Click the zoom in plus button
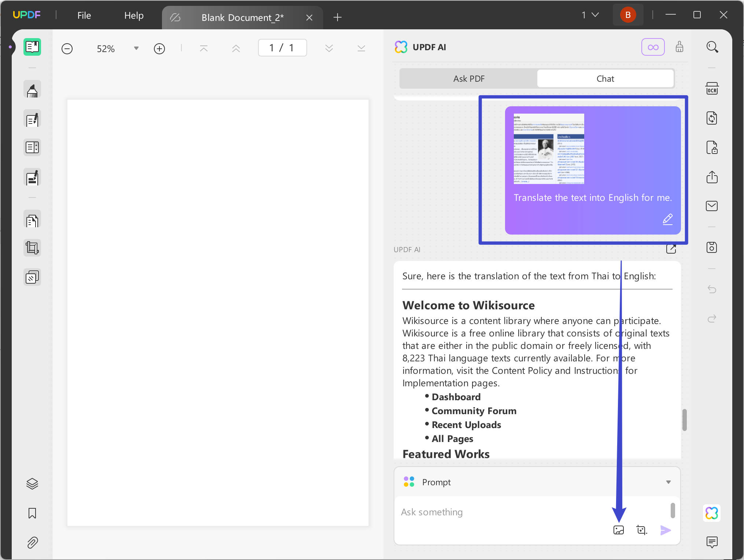The height and width of the screenshot is (560, 744). coord(159,48)
